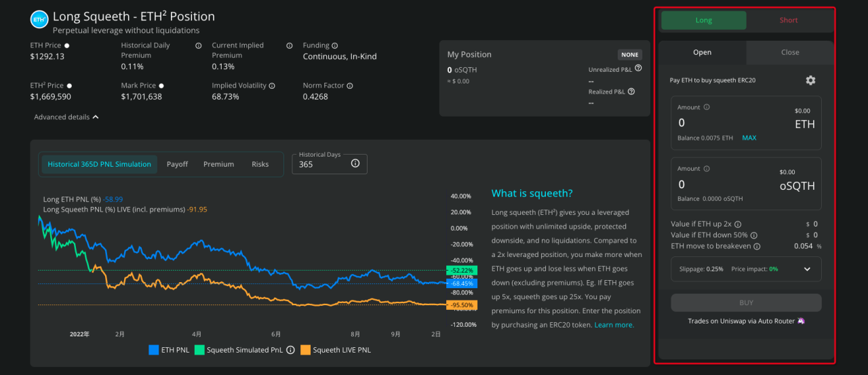Screen dimensions: 868x375
Task: Click help icon next to Realized P&L
Action: 631,92
